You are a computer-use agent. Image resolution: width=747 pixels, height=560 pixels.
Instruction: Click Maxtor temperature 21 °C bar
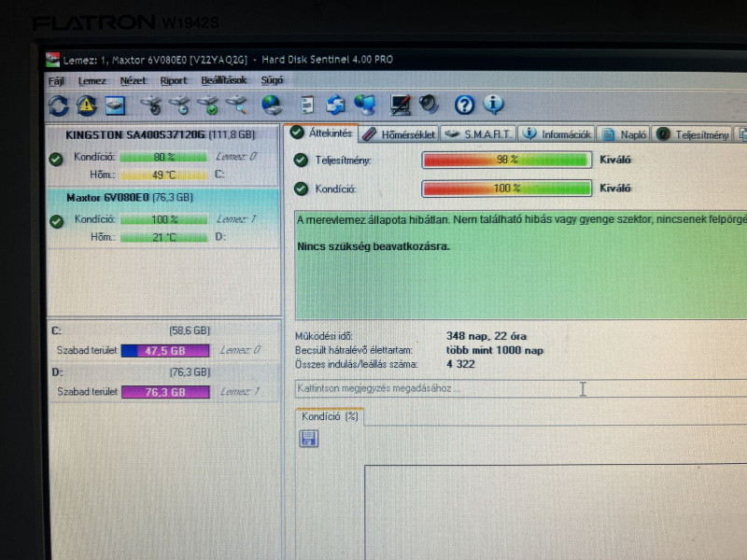pos(164,237)
